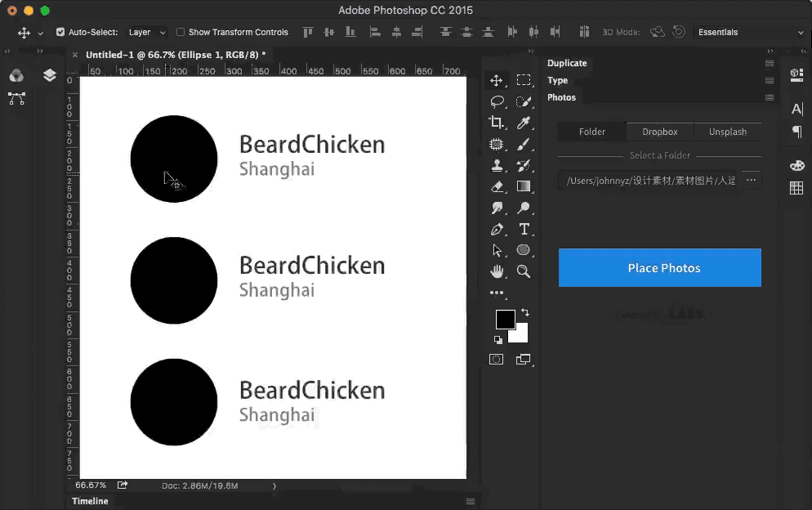Select the Eraser tool
This screenshot has width=812, height=510.
pos(496,186)
